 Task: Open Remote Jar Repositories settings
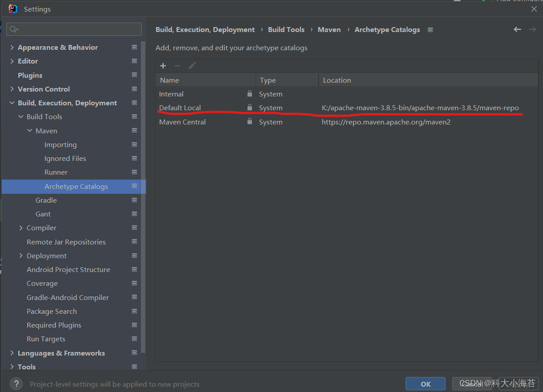point(66,242)
